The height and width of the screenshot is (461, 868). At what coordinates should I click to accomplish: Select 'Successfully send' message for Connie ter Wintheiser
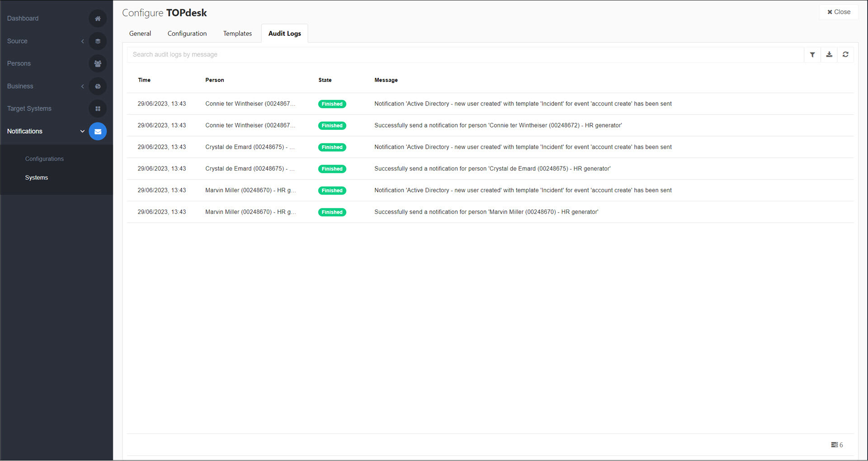pyautogui.click(x=498, y=126)
